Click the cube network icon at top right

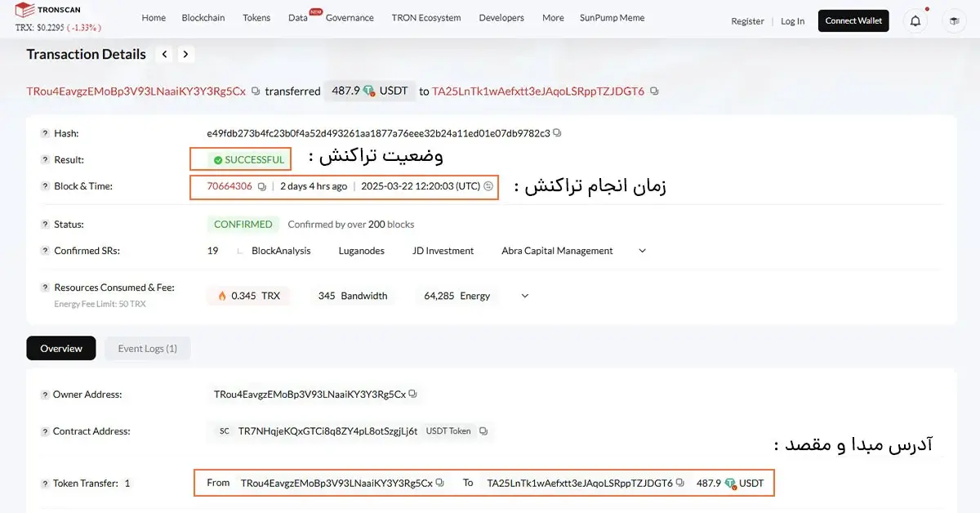pyautogui.click(x=953, y=21)
